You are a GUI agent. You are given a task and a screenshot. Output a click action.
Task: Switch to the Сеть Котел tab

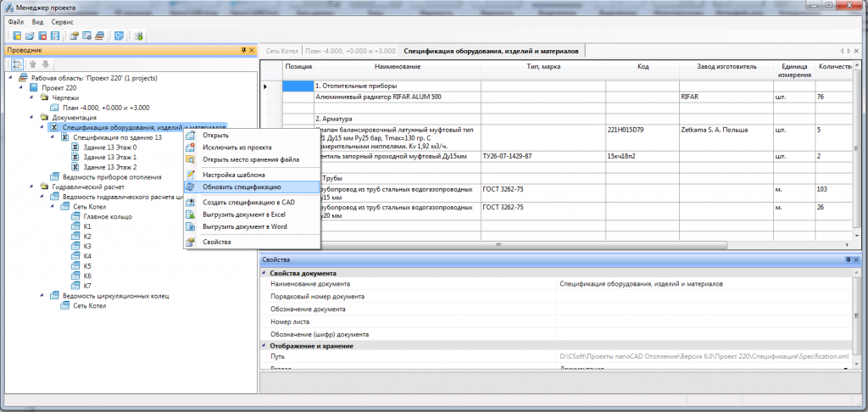coord(281,51)
